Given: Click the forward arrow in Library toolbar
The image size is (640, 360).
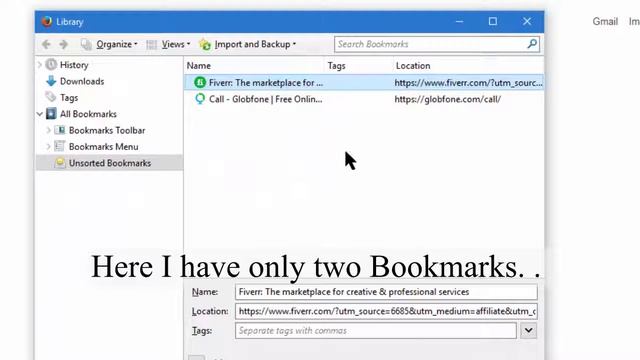Looking at the screenshot, I should [63, 44].
